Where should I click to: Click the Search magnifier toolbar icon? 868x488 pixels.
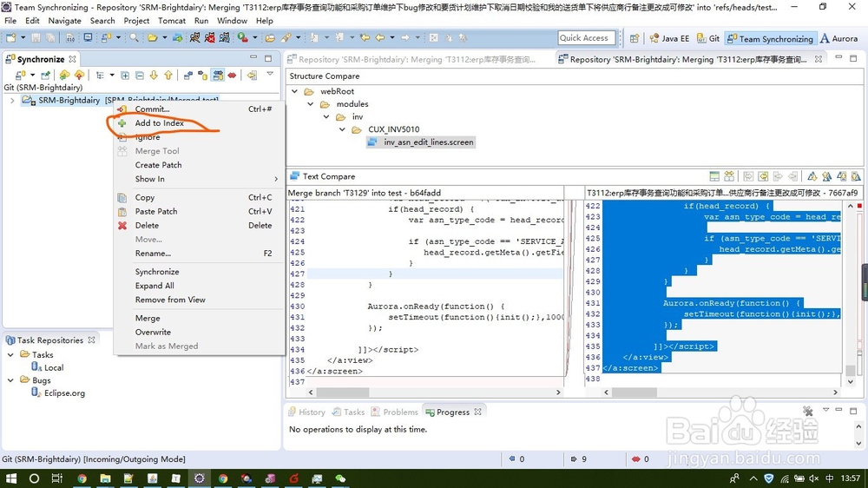[x=134, y=37]
